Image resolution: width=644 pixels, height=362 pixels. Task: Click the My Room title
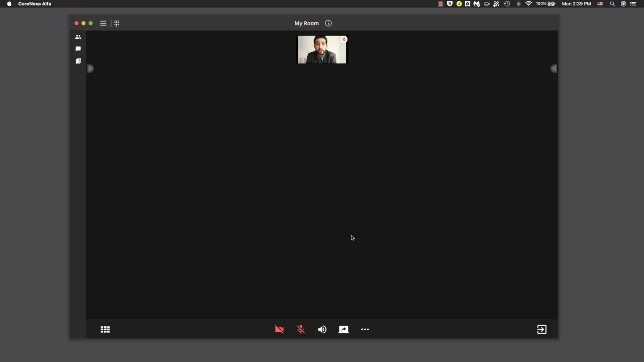tap(306, 23)
